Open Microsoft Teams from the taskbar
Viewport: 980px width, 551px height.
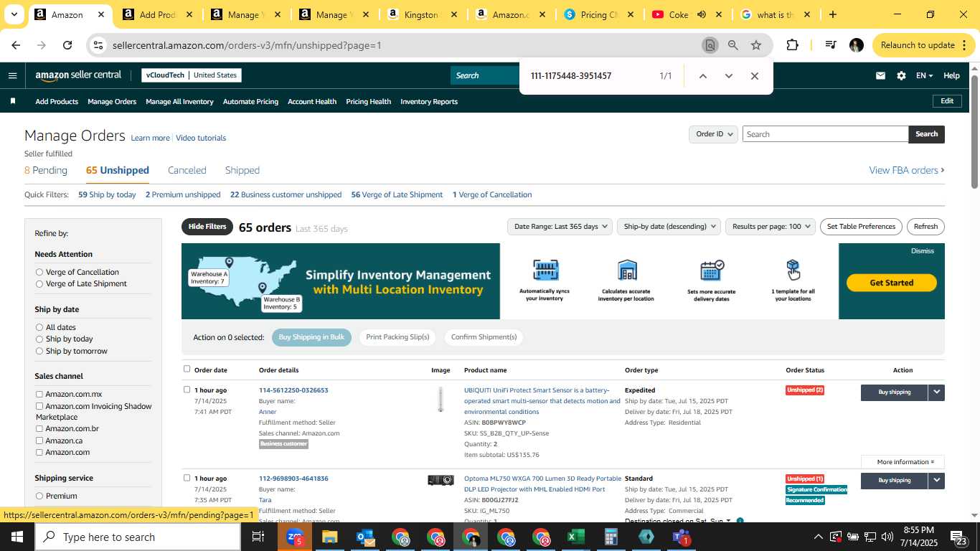click(x=681, y=537)
